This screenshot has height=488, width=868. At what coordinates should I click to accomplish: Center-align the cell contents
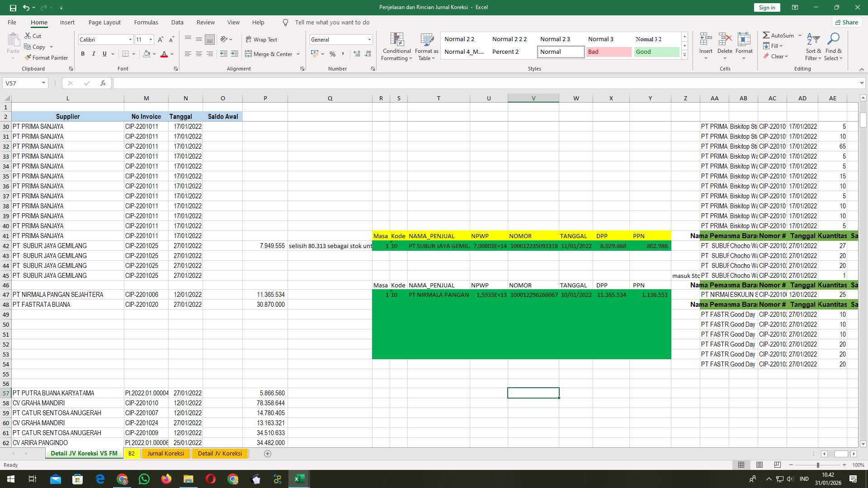point(199,54)
